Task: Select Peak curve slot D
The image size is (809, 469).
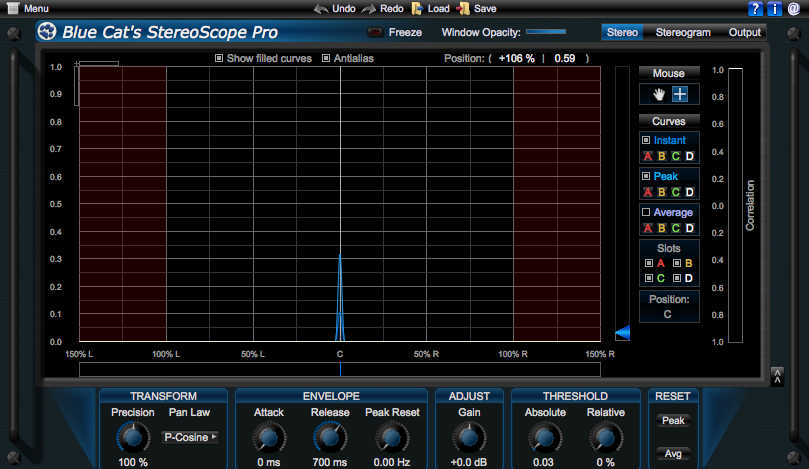Action: (x=689, y=192)
